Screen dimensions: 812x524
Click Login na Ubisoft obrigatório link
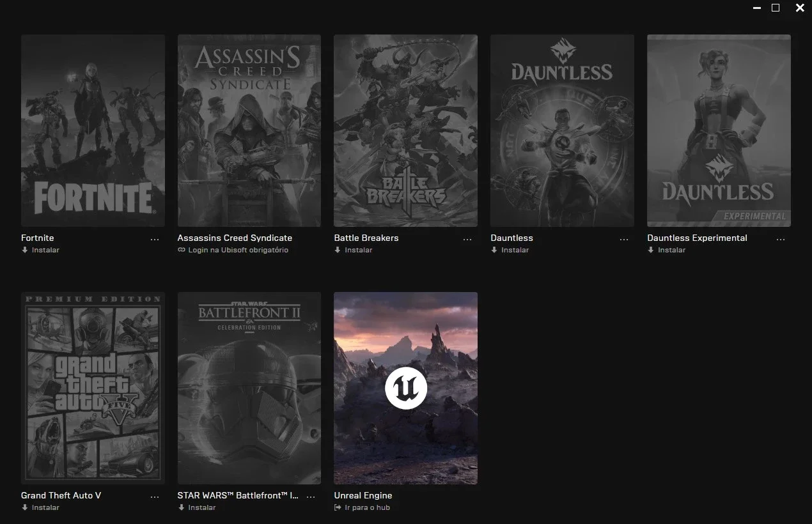click(233, 250)
